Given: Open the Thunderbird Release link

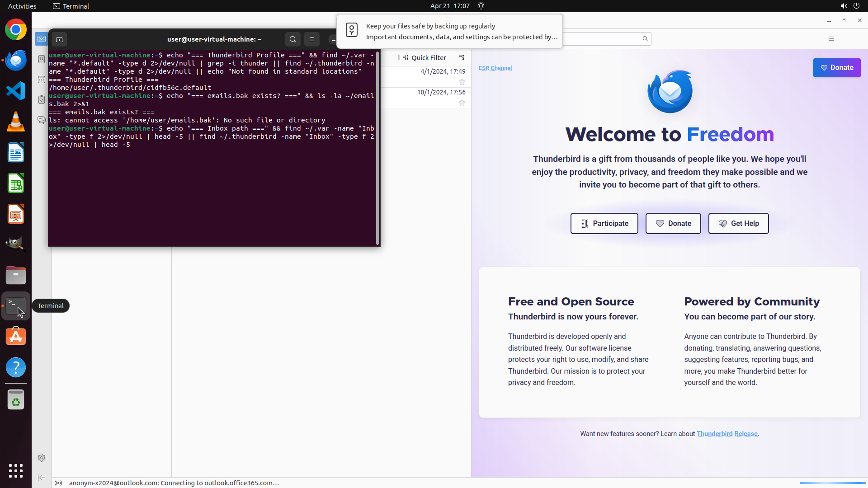Looking at the screenshot, I should click(726, 434).
